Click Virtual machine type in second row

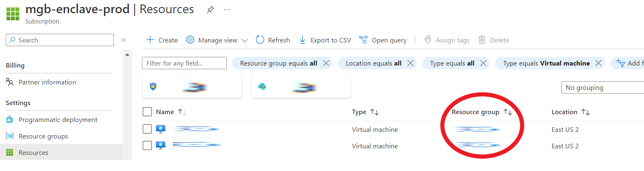pos(375,146)
